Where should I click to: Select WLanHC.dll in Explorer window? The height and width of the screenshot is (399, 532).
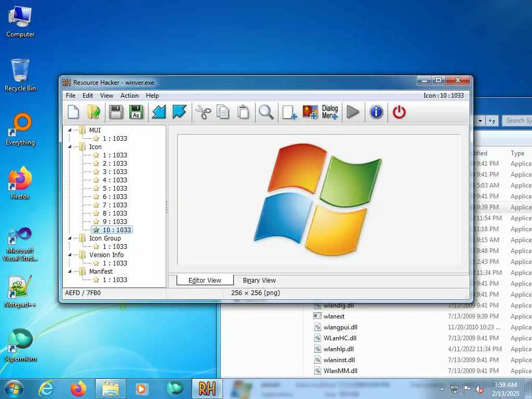point(340,338)
